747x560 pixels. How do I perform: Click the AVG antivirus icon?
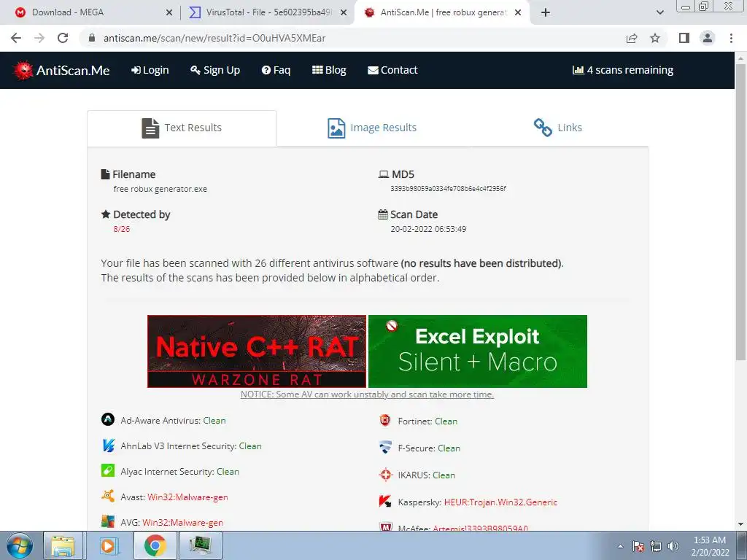108,521
